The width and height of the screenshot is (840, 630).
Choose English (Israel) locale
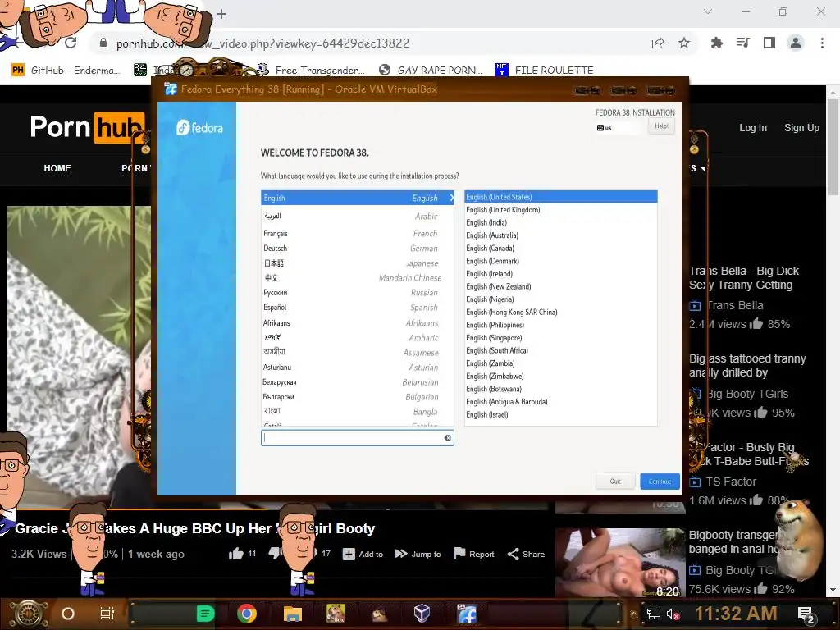pos(561,414)
